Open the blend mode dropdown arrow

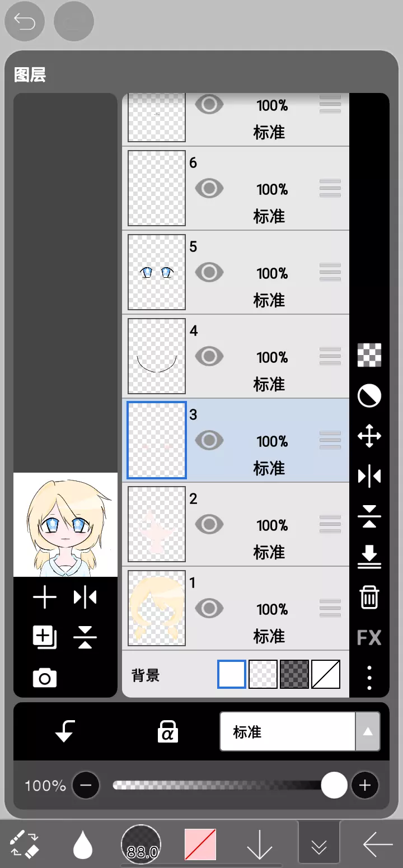[x=368, y=731]
